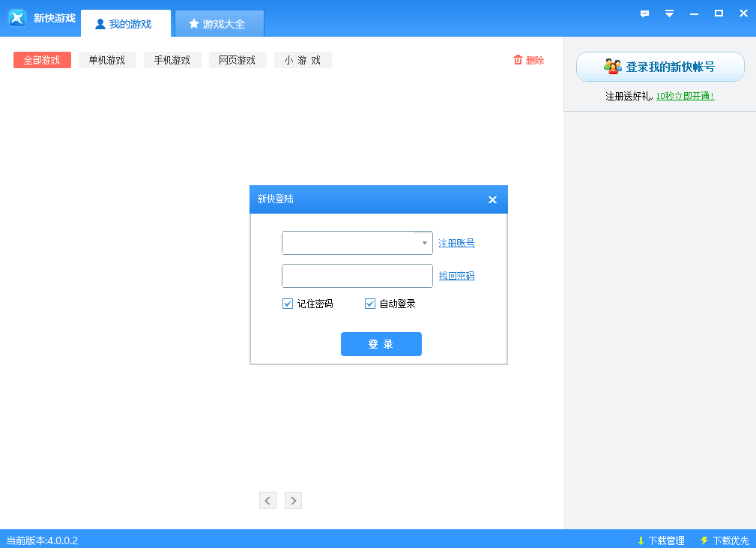
Task: Switch to the 游戏大全 tab
Action: 220,24
